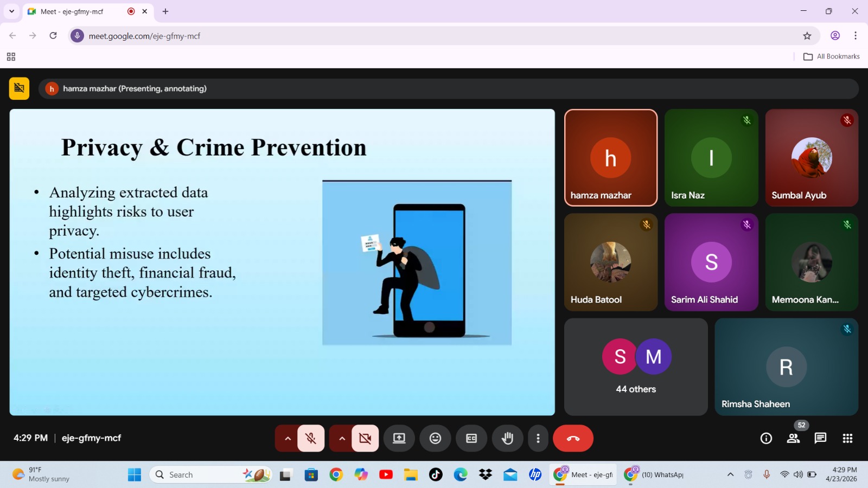Open Chrome's three-dot menu
Viewport: 868px width, 488px height.
coord(856,36)
